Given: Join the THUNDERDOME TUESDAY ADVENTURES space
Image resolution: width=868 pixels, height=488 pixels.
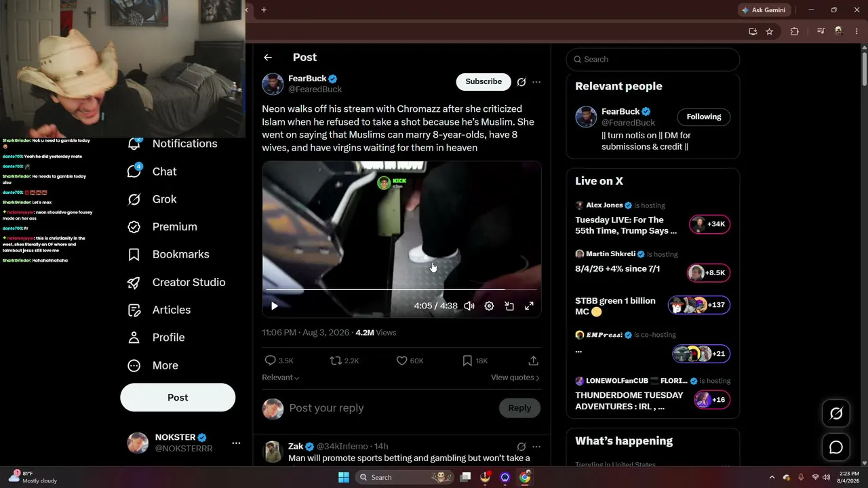Looking at the screenshot, I should tap(712, 400).
